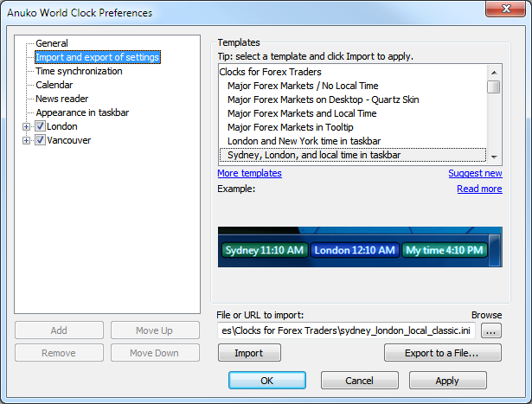Open the More templates link
The height and width of the screenshot is (404, 532).
click(x=249, y=173)
